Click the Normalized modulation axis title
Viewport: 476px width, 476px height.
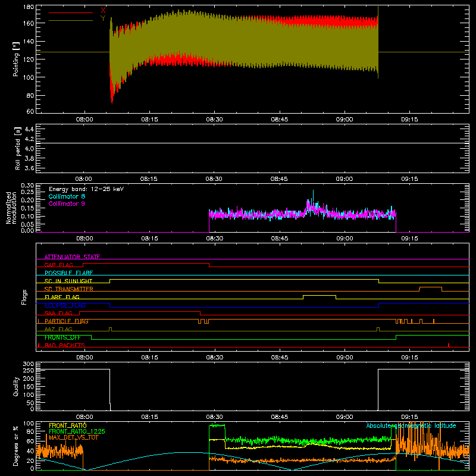coord(11,208)
